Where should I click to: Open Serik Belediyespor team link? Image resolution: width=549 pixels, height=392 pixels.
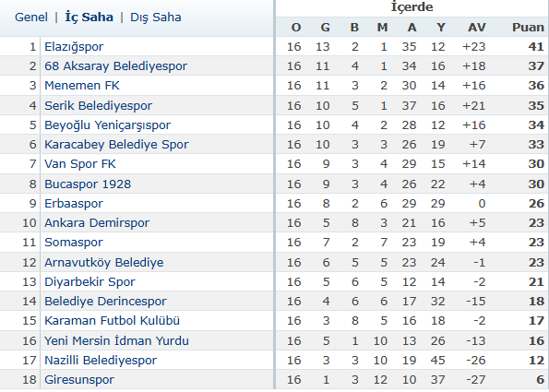[x=99, y=105]
